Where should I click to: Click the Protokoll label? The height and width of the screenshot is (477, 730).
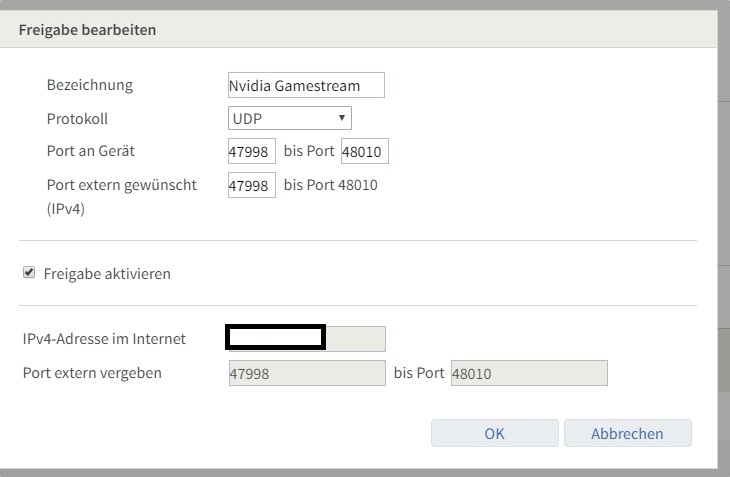(x=77, y=118)
